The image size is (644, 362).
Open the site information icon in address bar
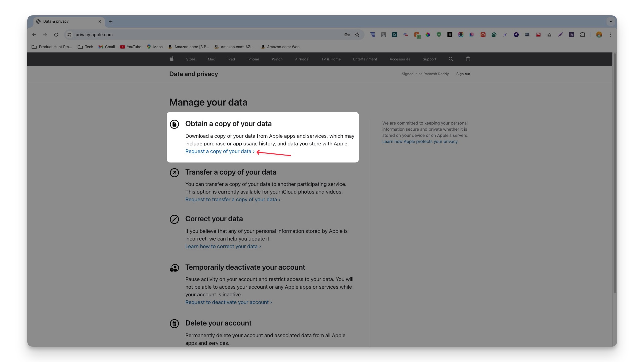point(69,35)
